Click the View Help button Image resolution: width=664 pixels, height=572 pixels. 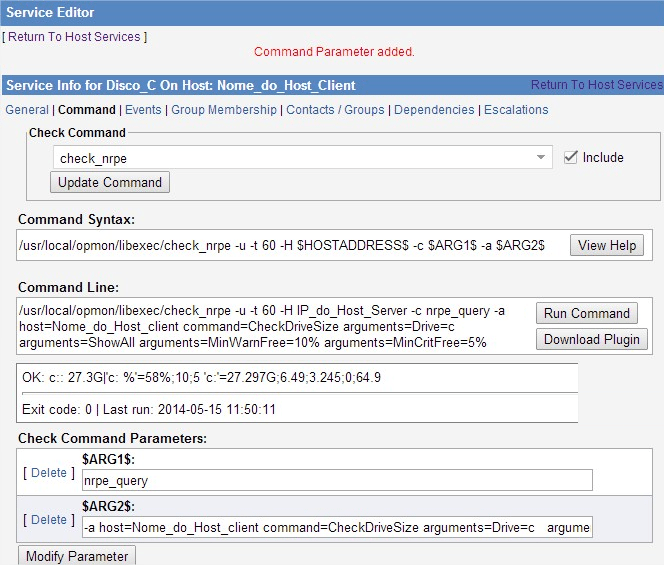click(x=606, y=245)
